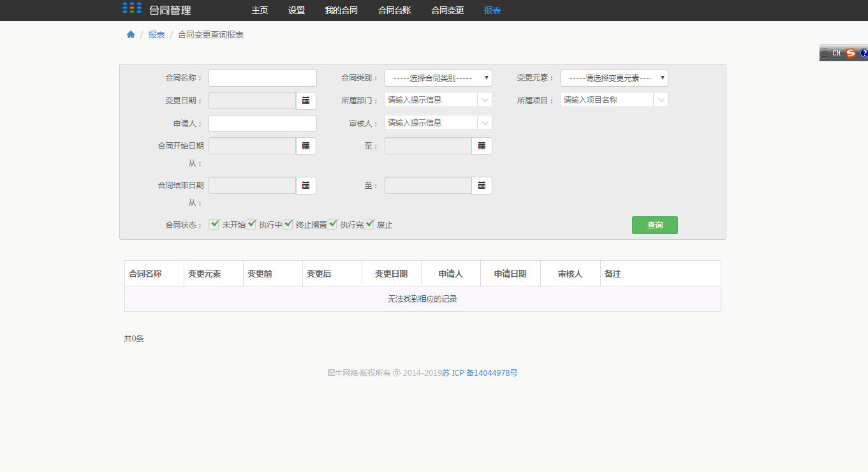Uncheck the 终止搁置 status checkbox
Image resolution: width=868 pixels, height=472 pixels.
[x=288, y=225]
